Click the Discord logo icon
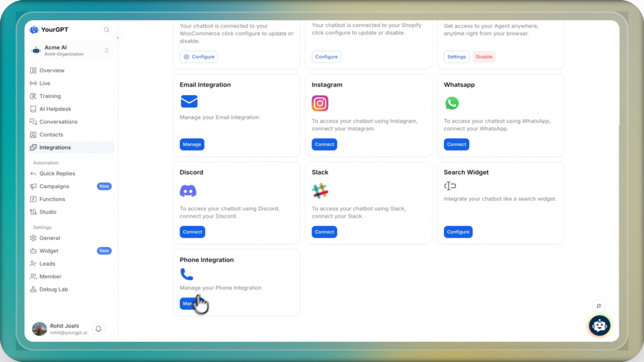This screenshot has height=362, width=644. coord(188,191)
